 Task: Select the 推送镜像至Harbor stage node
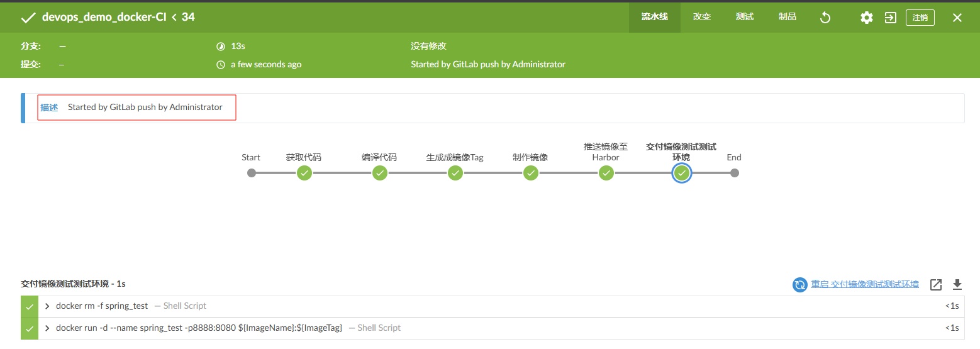606,173
